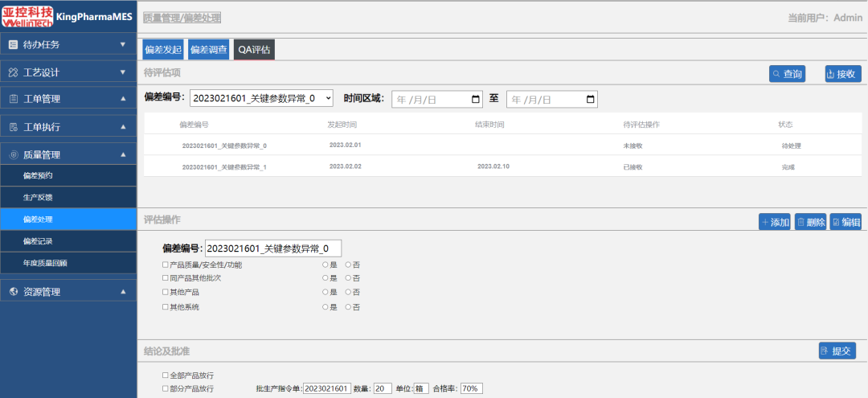The width and height of the screenshot is (868, 398).
Task: Select 否 for 其他产品
Action: (x=348, y=292)
